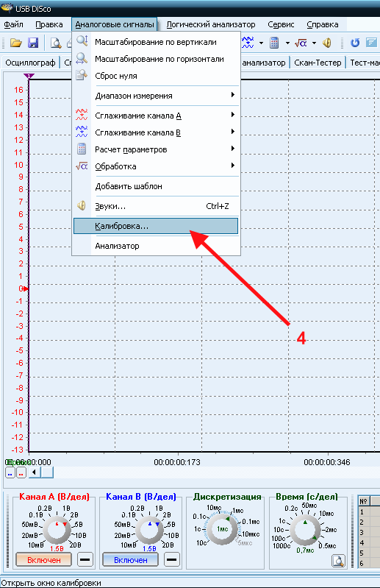Click the window list icon right of refresh
This screenshot has width=380, height=588.
[x=371, y=43]
